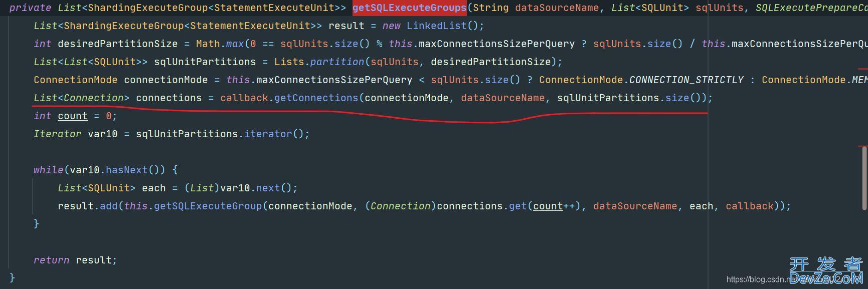Click the 'iterator' method call on sqlUnitPartitions
Screen dimensions: 868x289
click(268, 134)
